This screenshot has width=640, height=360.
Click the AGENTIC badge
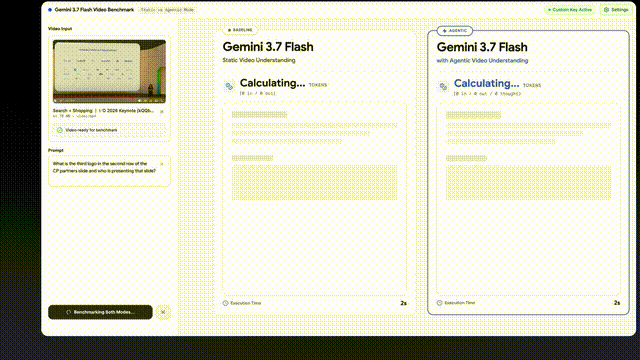tap(455, 31)
